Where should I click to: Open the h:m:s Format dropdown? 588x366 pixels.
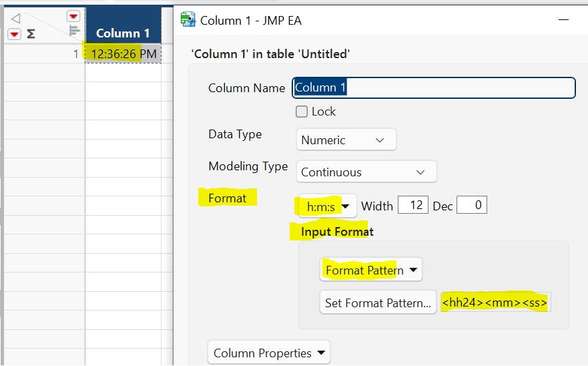328,206
